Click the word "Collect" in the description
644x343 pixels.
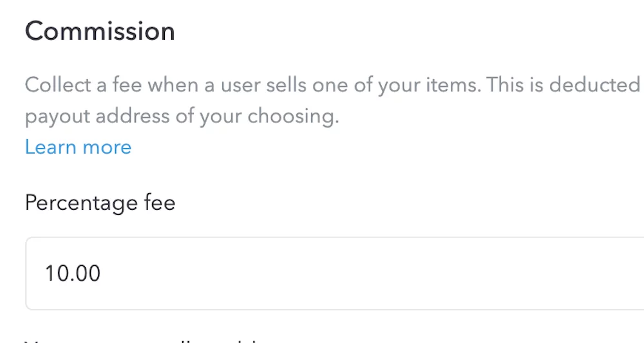pos(57,85)
